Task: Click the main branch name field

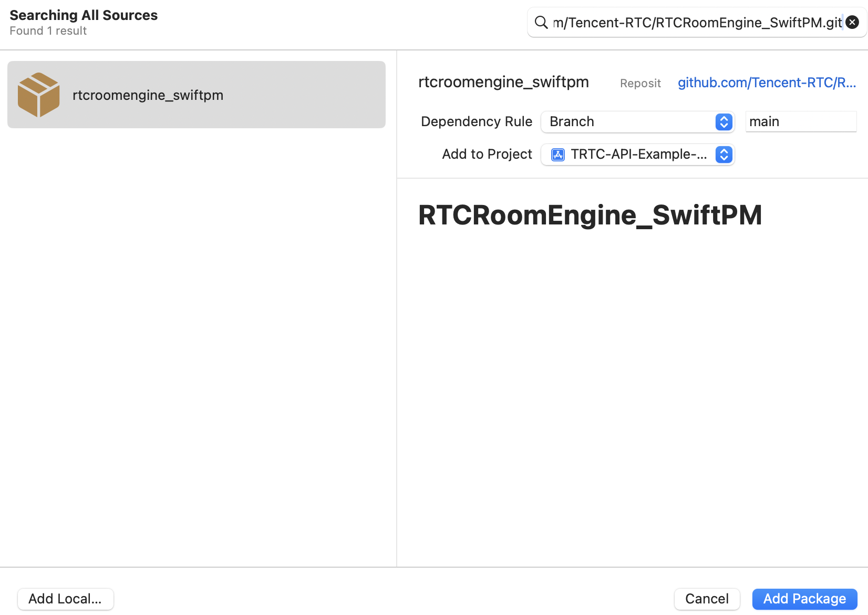Action: pos(800,122)
